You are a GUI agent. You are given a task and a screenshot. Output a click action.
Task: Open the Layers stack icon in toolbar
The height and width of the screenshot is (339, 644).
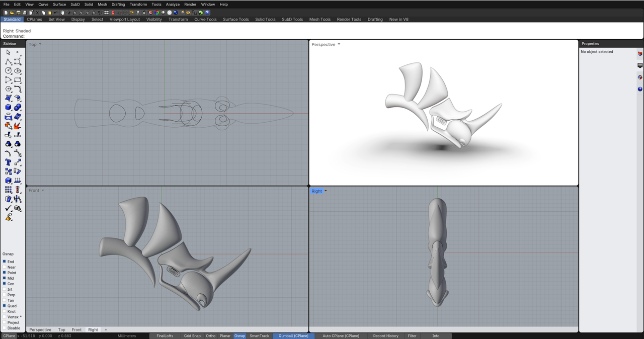pyautogui.click(x=150, y=13)
